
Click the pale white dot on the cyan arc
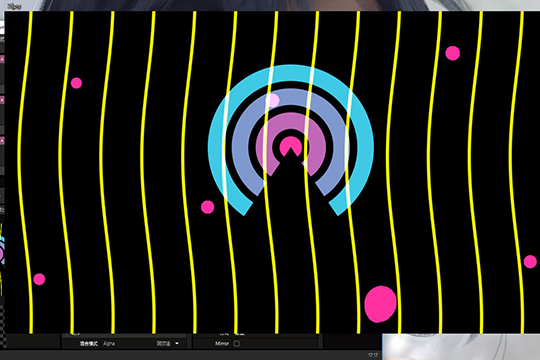click(x=272, y=101)
